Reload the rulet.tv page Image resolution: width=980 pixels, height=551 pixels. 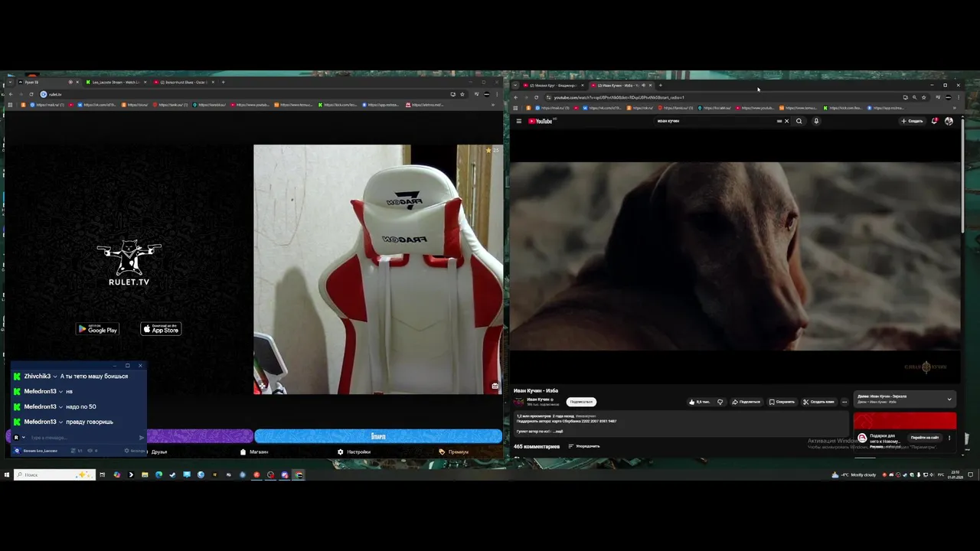[x=31, y=94]
